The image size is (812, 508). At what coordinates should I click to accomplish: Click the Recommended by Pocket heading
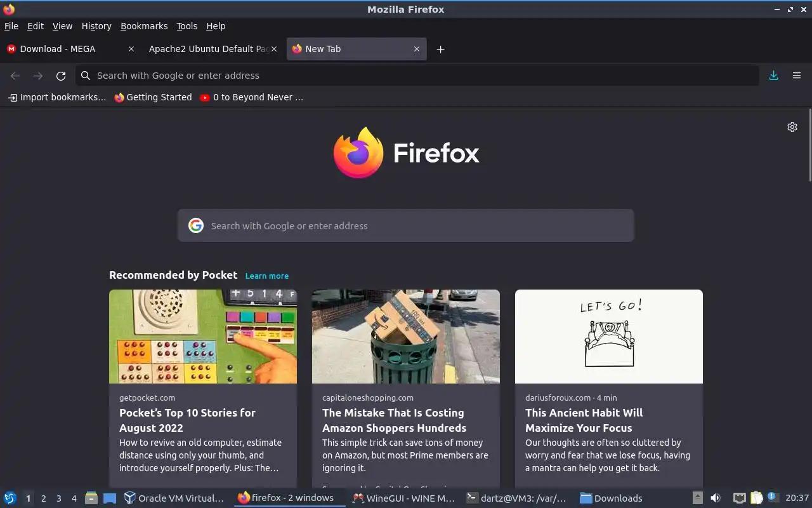pos(173,275)
